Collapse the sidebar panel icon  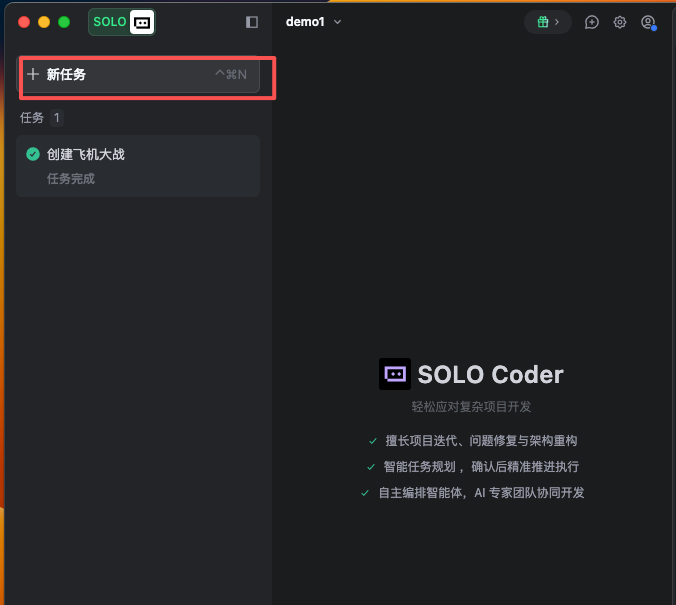tap(252, 22)
